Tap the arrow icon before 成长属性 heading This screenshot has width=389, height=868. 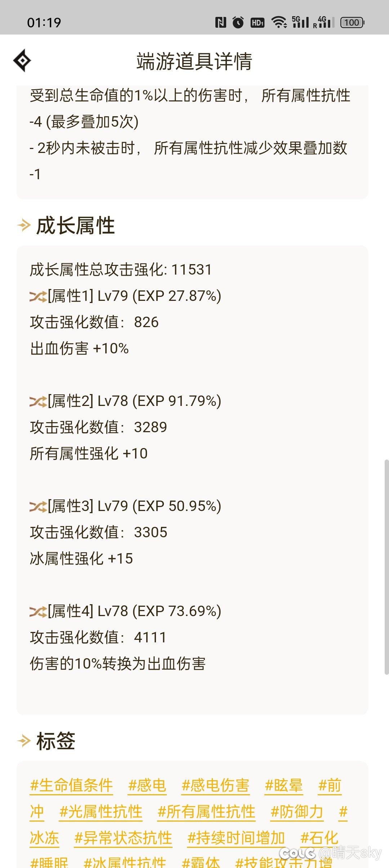tap(24, 225)
